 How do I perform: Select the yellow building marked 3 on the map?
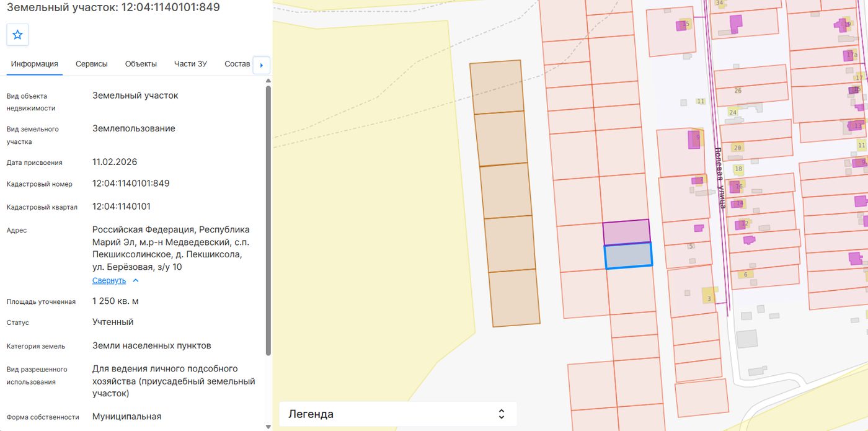point(709,295)
